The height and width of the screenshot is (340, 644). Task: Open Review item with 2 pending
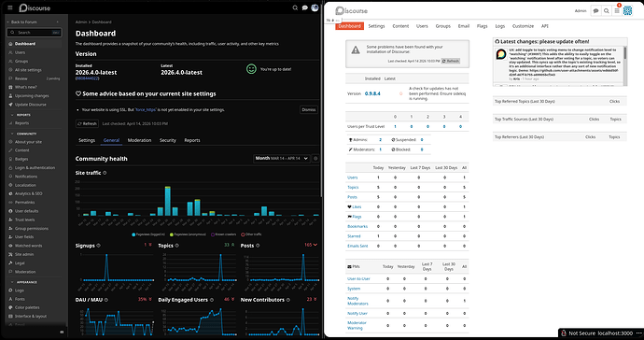(x=35, y=78)
